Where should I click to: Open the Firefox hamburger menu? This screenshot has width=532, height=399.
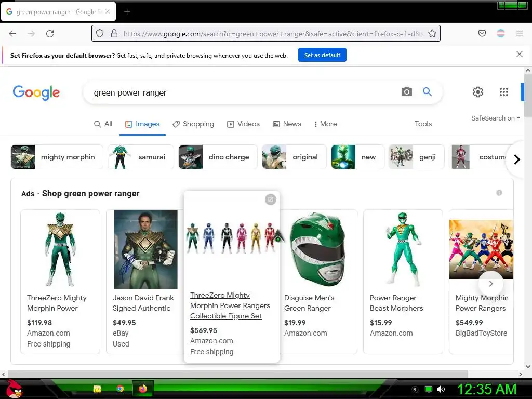(x=520, y=33)
